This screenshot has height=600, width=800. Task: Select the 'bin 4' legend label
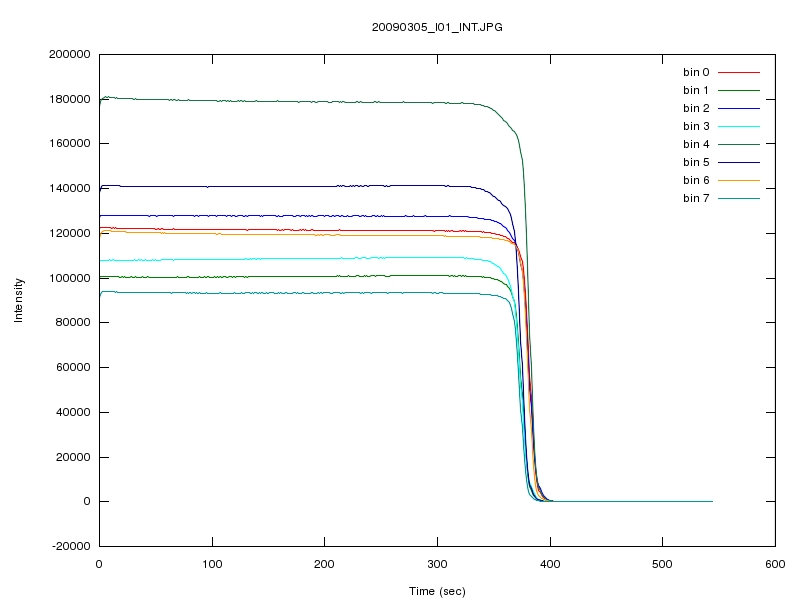tap(696, 144)
